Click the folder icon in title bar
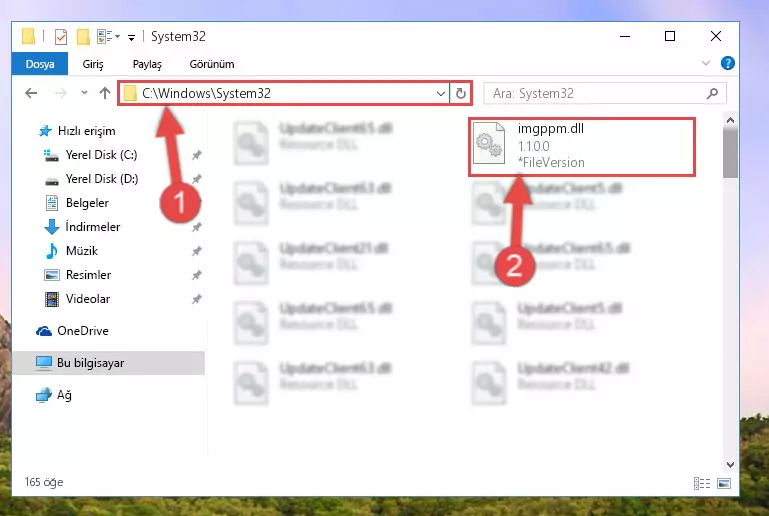This screenshot has width=769, height=516. click(28, 36)
